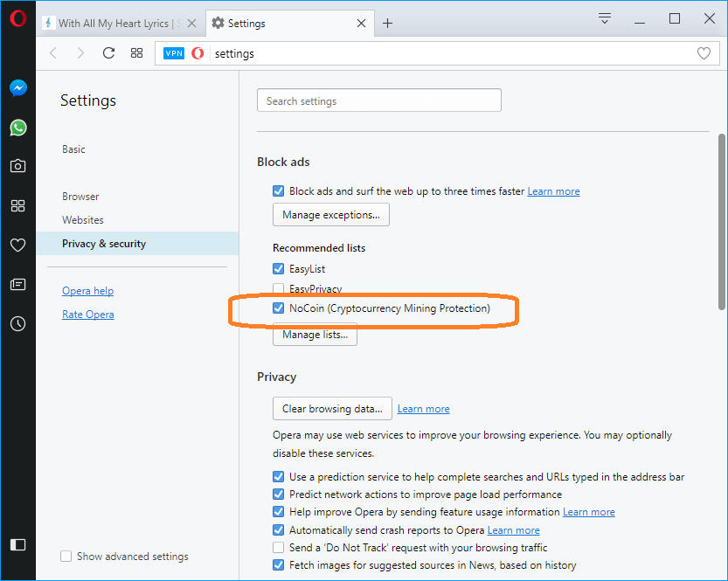Open bookmarks heart in the sidebar

18,245
